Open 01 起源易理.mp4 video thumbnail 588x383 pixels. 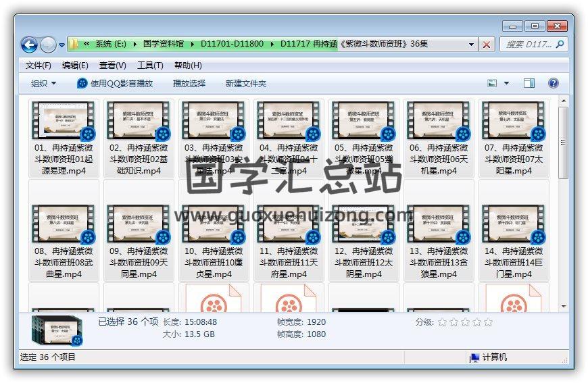(64, 122)
